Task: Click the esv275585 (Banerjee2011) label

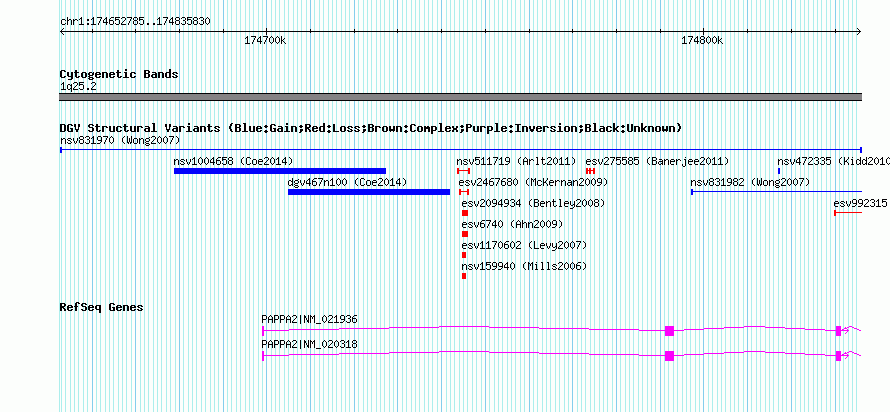Action: coord(657,161)
